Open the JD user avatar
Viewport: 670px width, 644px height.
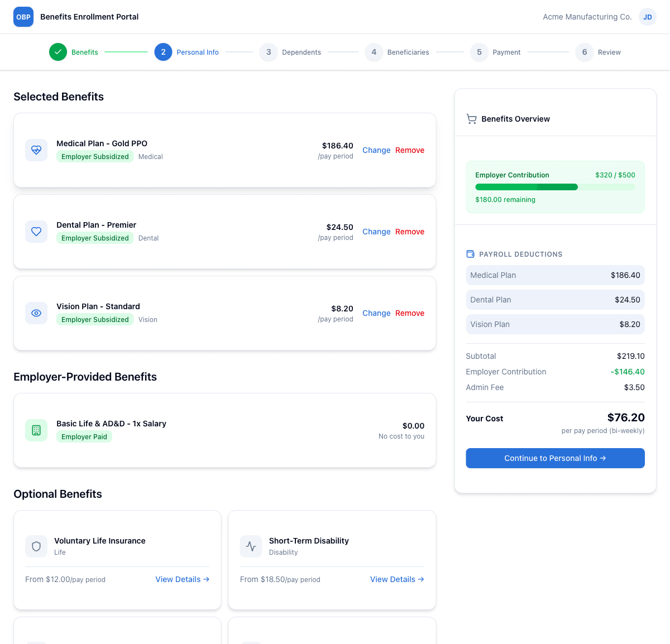647,17
